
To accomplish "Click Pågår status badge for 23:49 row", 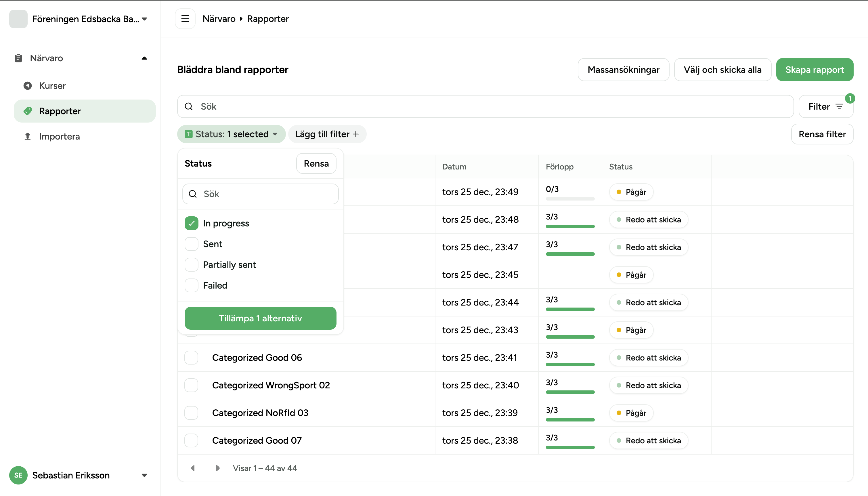I will click(x=631, y=192).
